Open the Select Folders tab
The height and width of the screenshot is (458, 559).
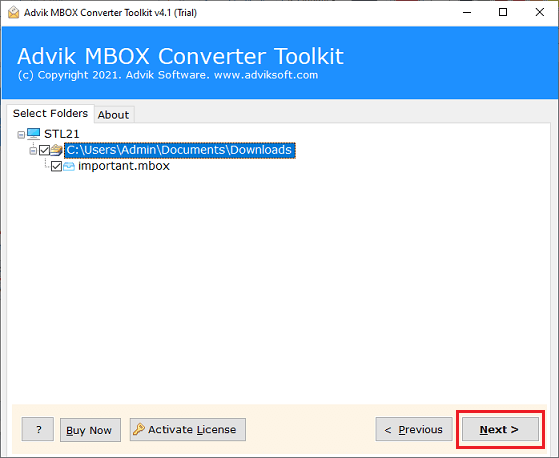pos(50,113)
